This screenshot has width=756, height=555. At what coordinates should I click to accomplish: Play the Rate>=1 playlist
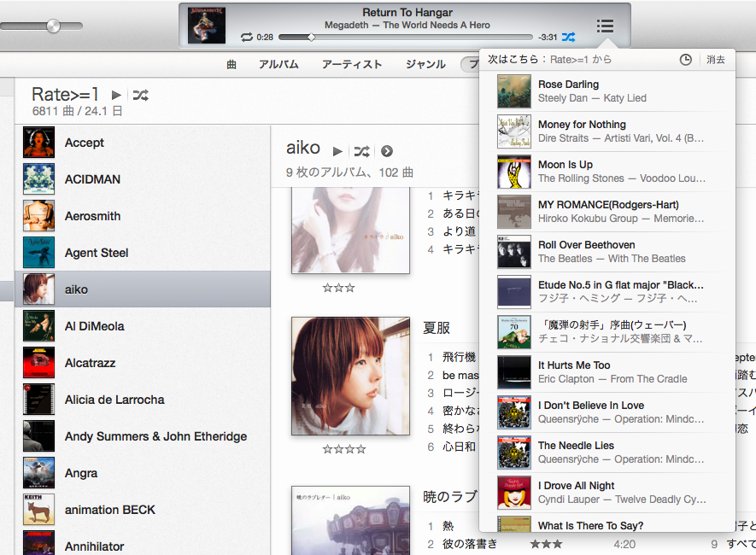116,95
